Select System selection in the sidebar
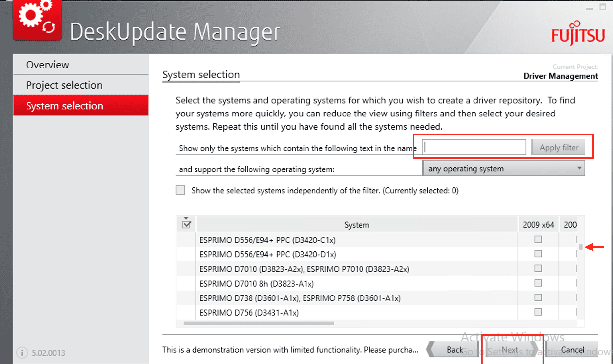The width and height of the screenshot is (613, 364). [65, 106]
